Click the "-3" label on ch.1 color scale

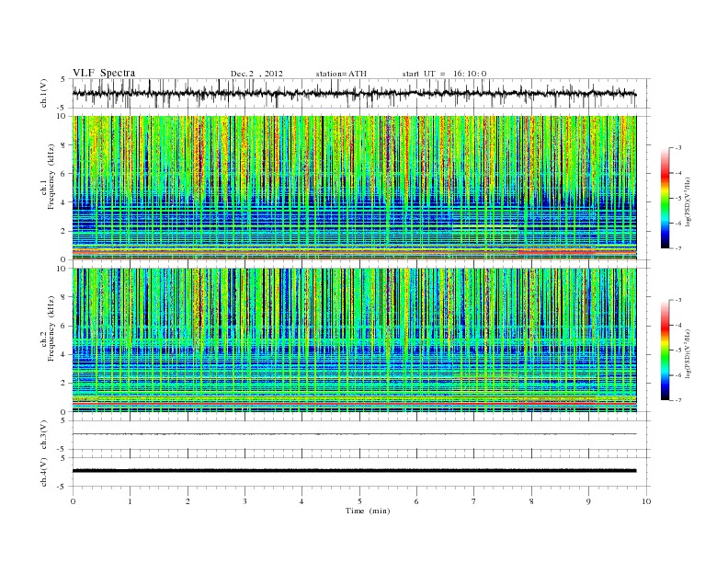tap(678, 148)
